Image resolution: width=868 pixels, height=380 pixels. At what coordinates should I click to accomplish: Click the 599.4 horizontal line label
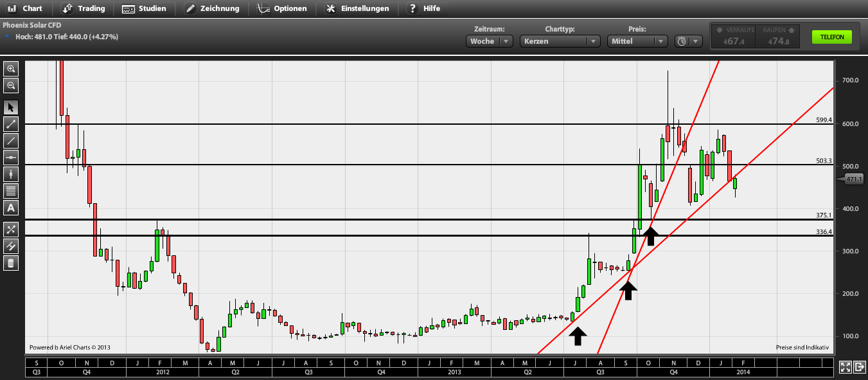point(824,120)
